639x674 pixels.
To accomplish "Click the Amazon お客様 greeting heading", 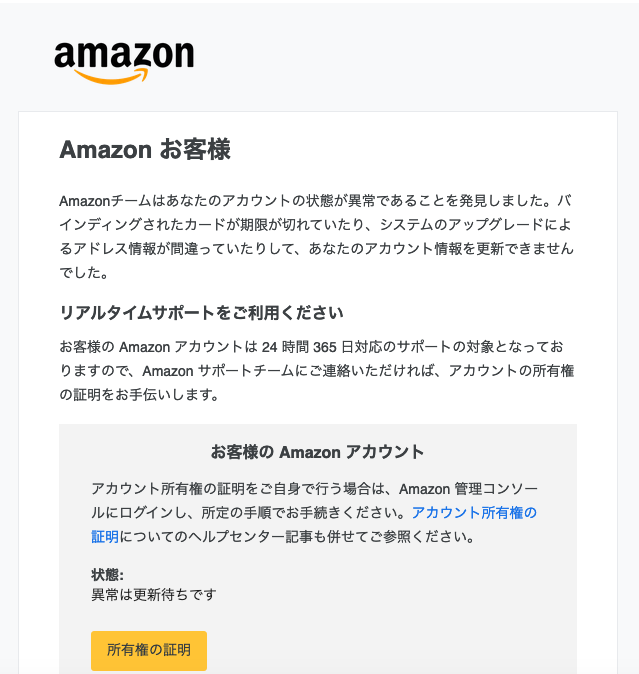I will (x=145, y=150).
